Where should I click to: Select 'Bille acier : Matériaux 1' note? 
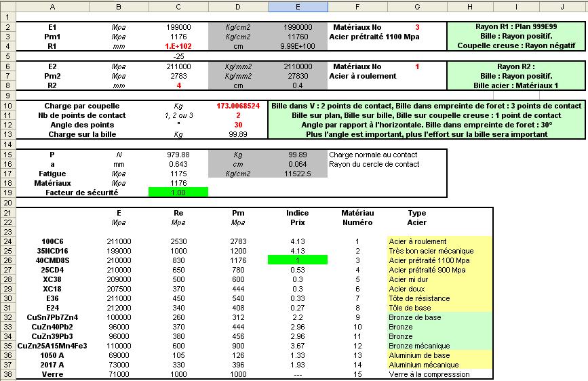515,85
